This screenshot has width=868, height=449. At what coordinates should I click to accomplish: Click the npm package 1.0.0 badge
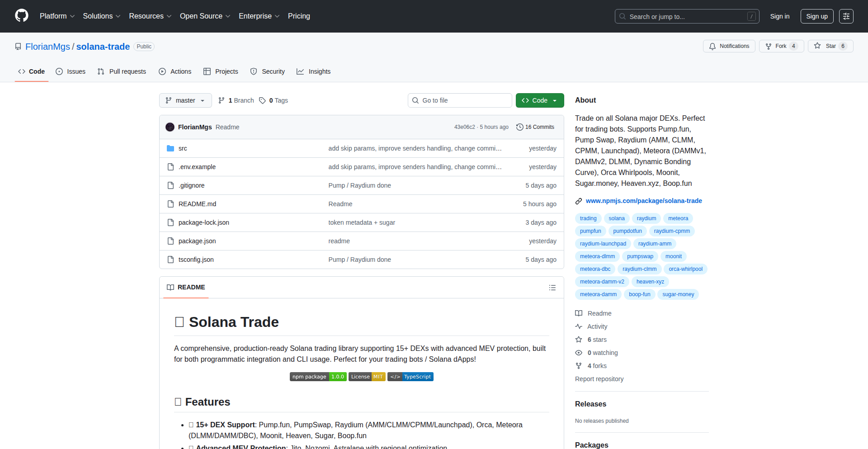pyautogui.click(x=318, y=377)
